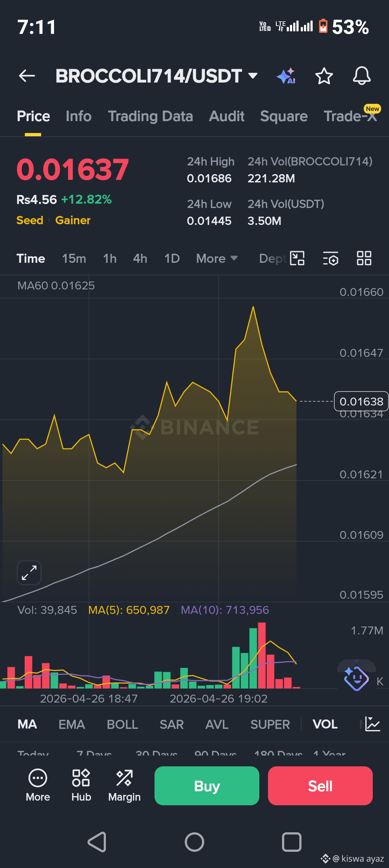Image resolution: width=389 pixels, height=868 pixels.
Task: Tap the red Sell button
Action: coord(320,786)
